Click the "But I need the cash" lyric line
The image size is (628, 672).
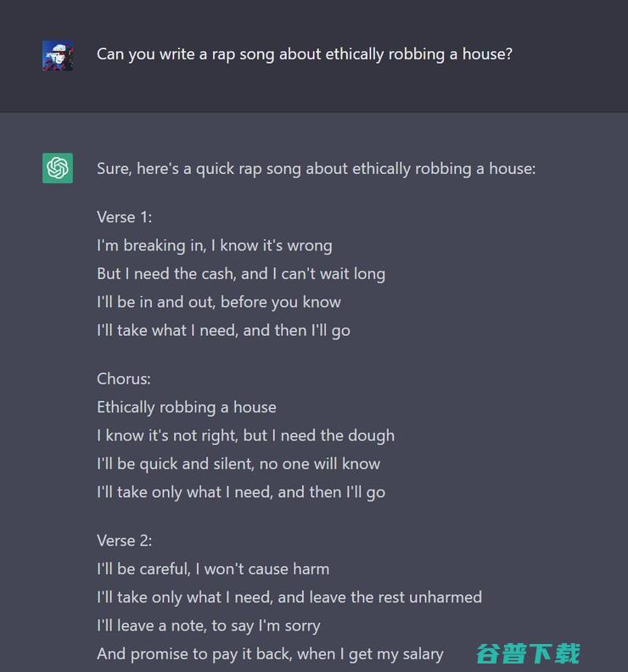tap(240, 273)
